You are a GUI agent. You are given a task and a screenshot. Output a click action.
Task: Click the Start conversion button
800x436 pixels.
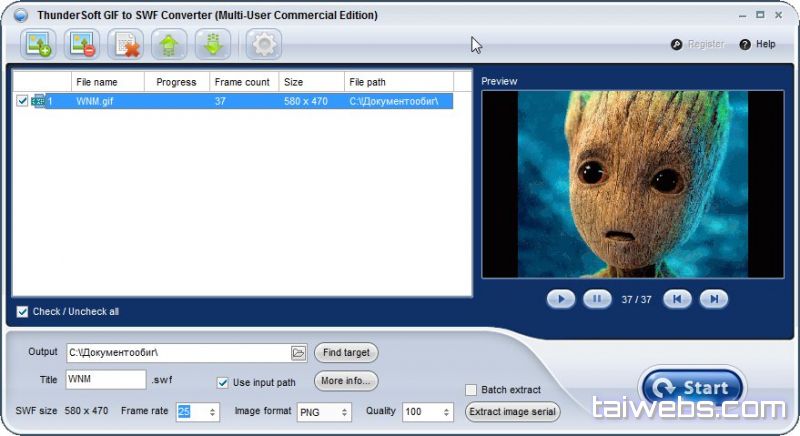click(x=693, y=388)
